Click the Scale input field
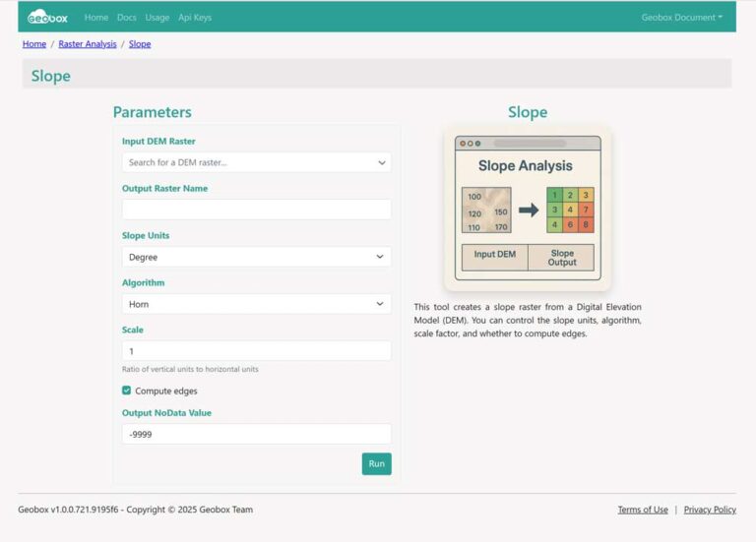The height and width of the screenshot is (542, 756). coord(256,351)
